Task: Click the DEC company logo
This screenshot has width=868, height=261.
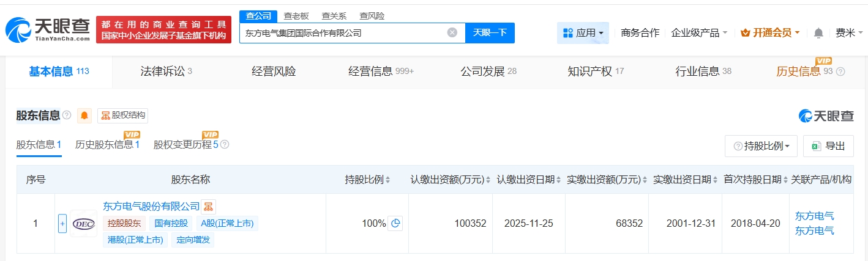Action: coord(83,224)
